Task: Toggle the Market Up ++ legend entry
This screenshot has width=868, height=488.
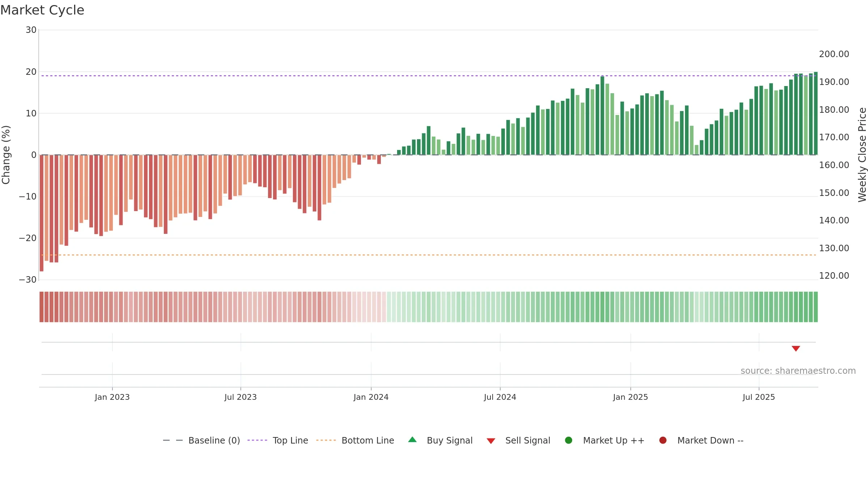Action: click(x=605, y=440)
